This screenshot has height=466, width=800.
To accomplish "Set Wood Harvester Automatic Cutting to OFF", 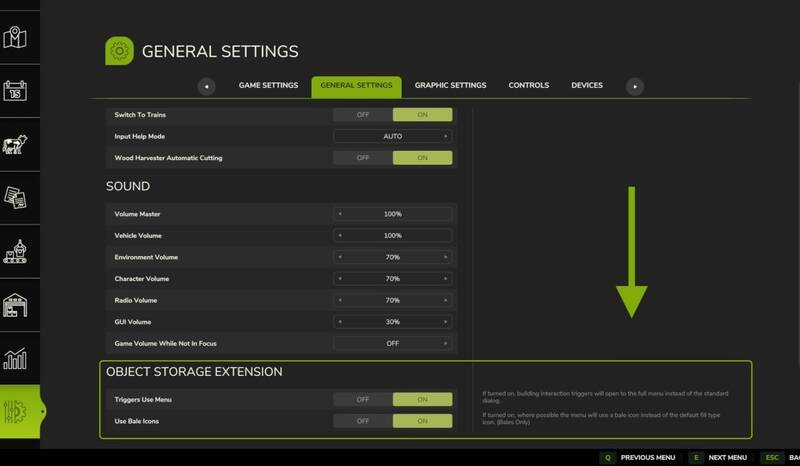I will click(x=362, y=158).
